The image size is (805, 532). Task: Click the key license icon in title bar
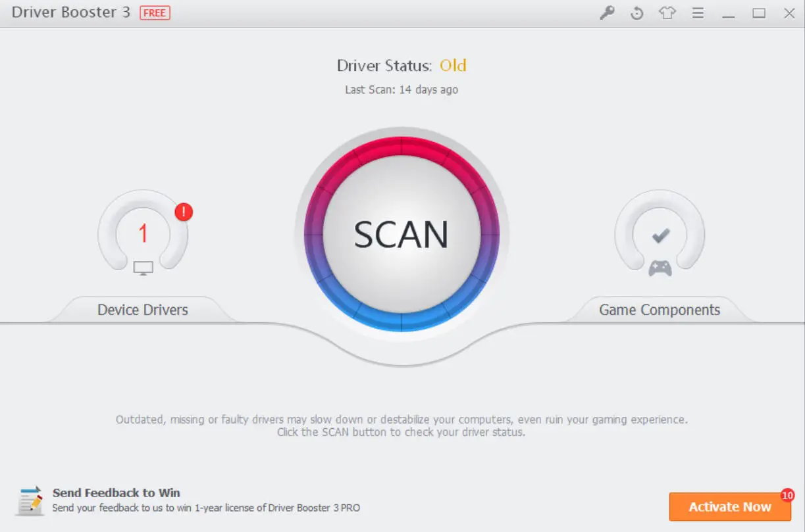pos(607,13)
